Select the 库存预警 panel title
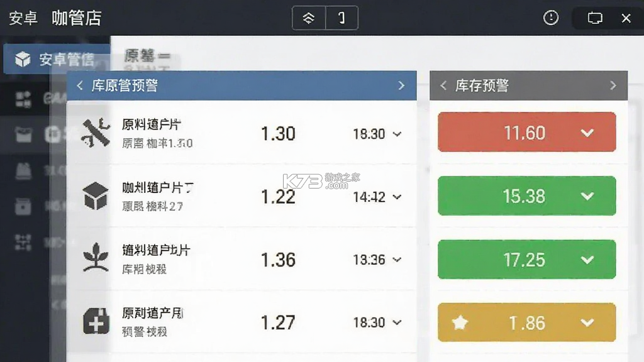 point(482,85)
